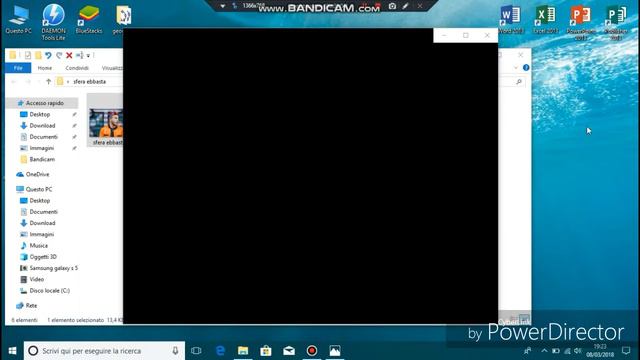Open Mail app from taskbar
This screenshot has height=360, width=640.
pos(289,351)
